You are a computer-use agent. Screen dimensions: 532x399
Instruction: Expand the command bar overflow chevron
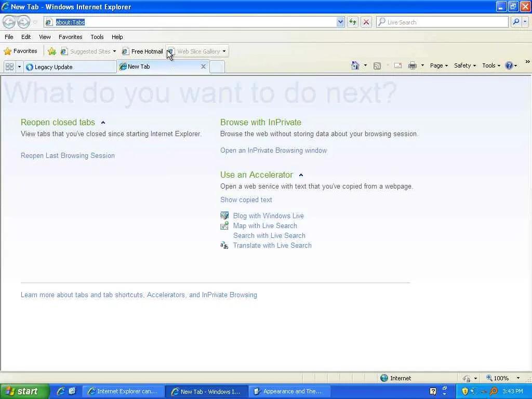pos(528,62)
